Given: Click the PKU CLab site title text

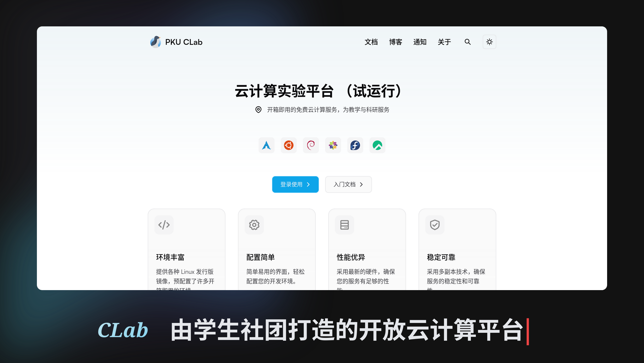Looking at the screenshot, I should pyautogui.click(x=184, y=42).
